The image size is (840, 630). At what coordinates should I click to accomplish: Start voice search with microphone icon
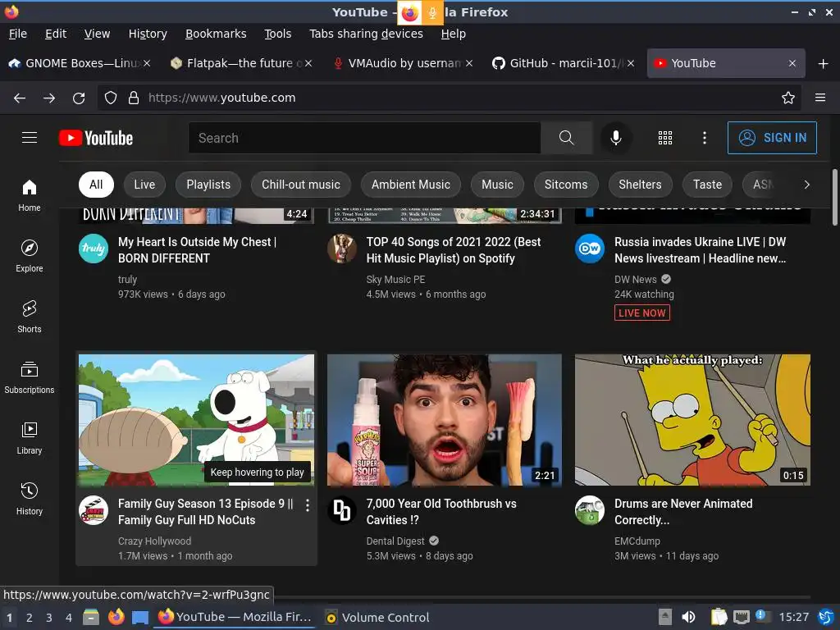pyautogui.click(x=616, y=138)
